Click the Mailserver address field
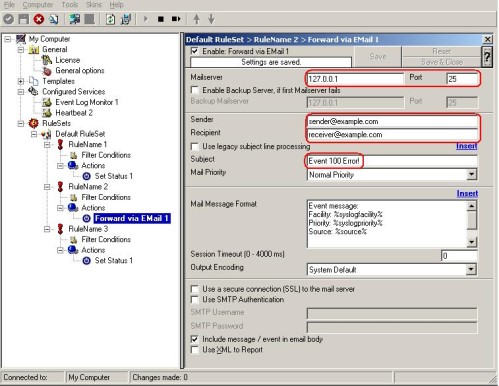The image size is (499, 386). point(355,79)
